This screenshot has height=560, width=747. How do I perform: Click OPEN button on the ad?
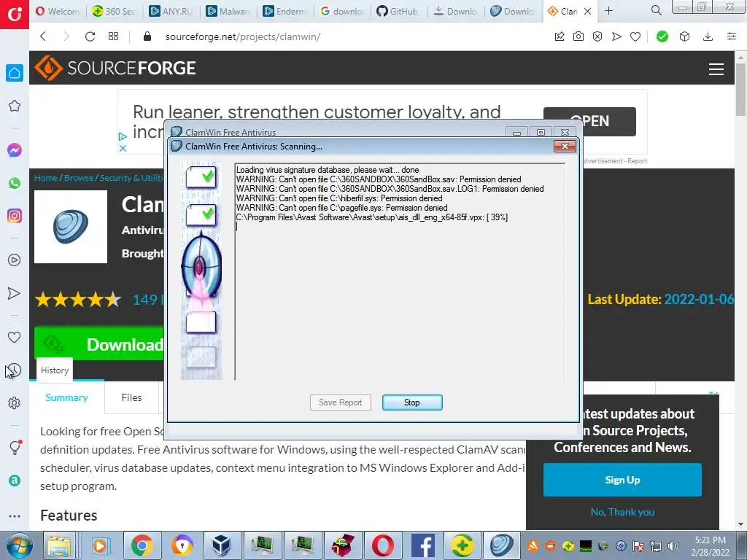click(x=589, y=122)
